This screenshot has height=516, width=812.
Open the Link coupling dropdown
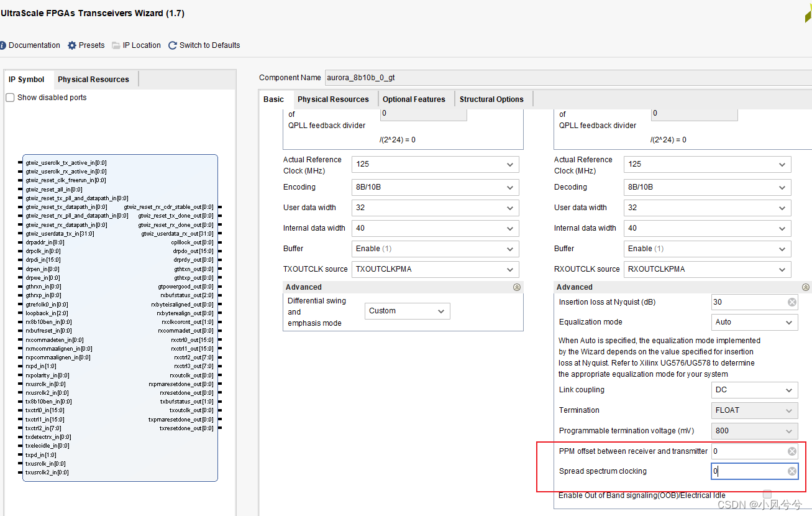pos(755,390)
